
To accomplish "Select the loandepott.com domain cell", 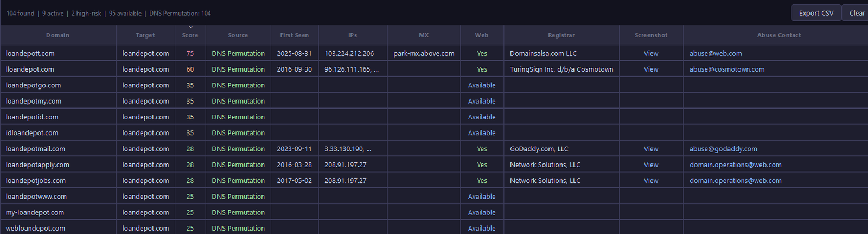I will (58, 53).
